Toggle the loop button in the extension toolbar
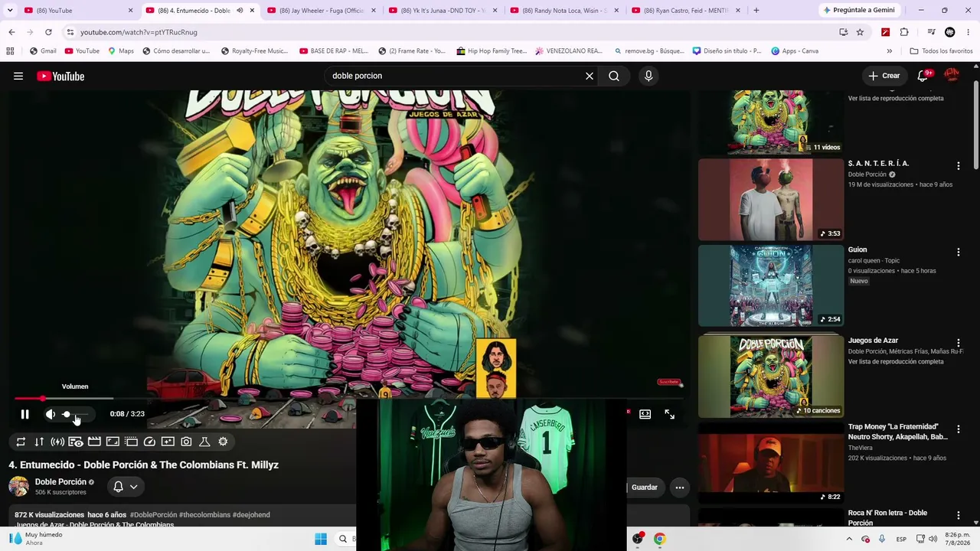This screenshot has height=551, width=980. (x=21, y=442)
